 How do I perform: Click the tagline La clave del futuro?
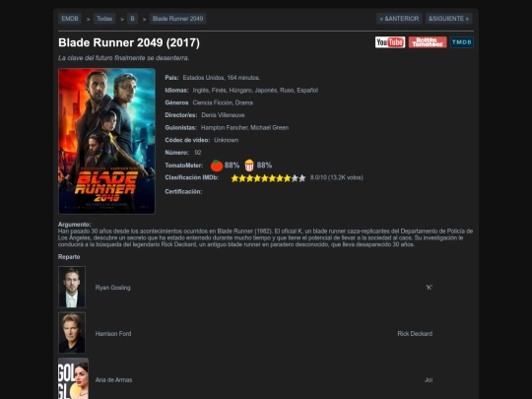pyautogui.click(x=123, y=58)
